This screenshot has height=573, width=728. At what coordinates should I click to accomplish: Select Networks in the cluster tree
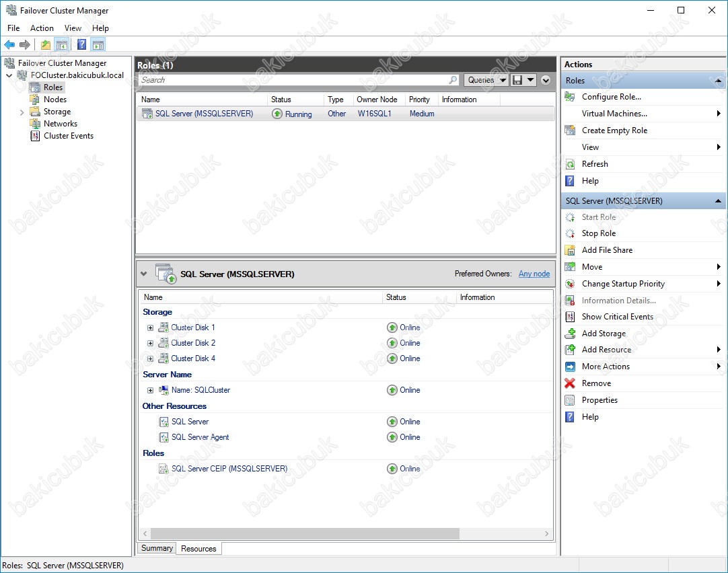[x=61, y=124]
